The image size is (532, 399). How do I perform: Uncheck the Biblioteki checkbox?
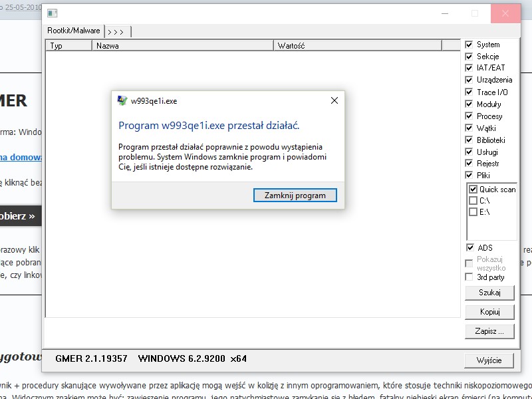[x=469, y=140]
